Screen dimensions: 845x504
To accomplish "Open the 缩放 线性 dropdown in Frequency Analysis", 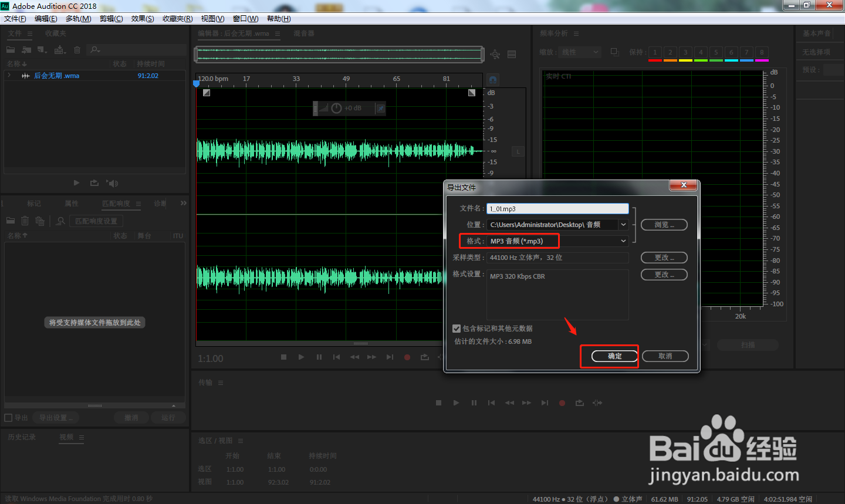I will coord(580,52).
